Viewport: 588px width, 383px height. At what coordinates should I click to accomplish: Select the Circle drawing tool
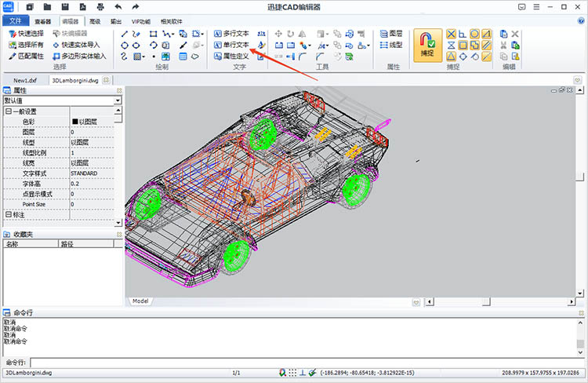pyautogui.click(x=125, y=46)
